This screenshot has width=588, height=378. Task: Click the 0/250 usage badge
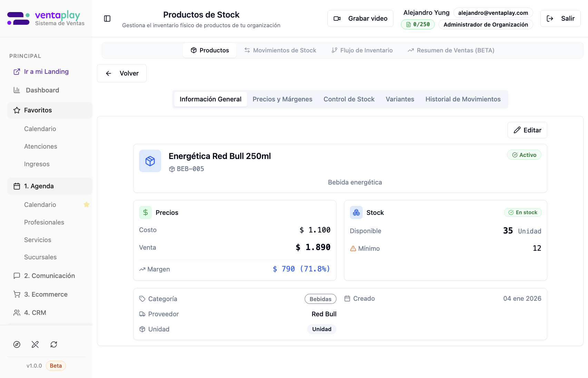click(418, 24)
